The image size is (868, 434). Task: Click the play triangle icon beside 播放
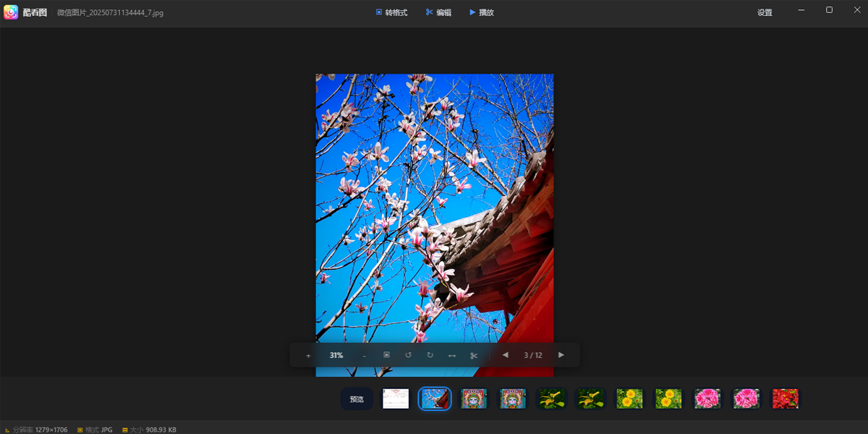click(472, 12)
